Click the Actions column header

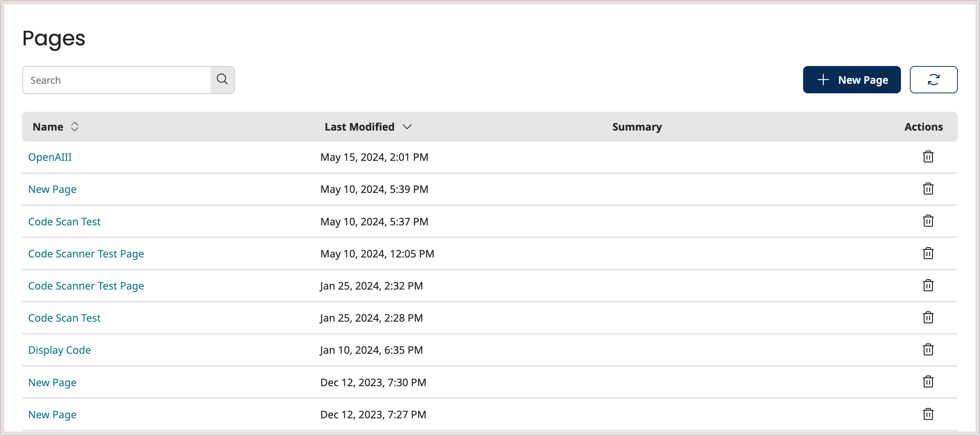click(924, 127)
